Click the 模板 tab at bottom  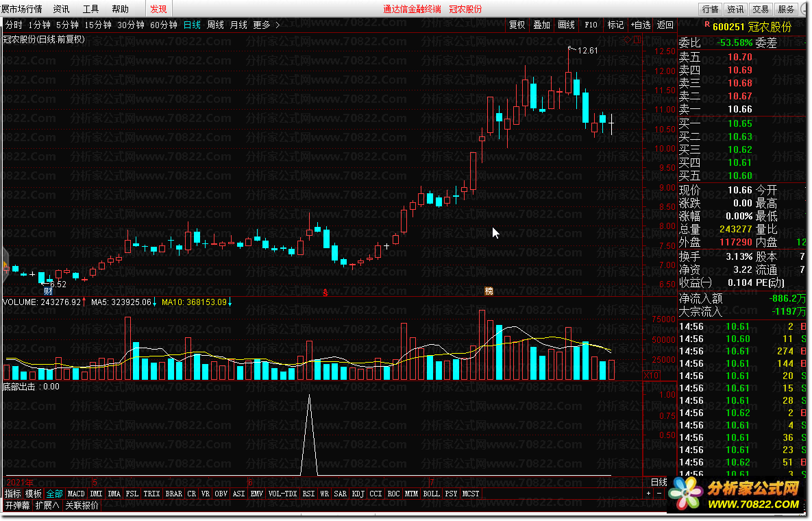[34, 494]
